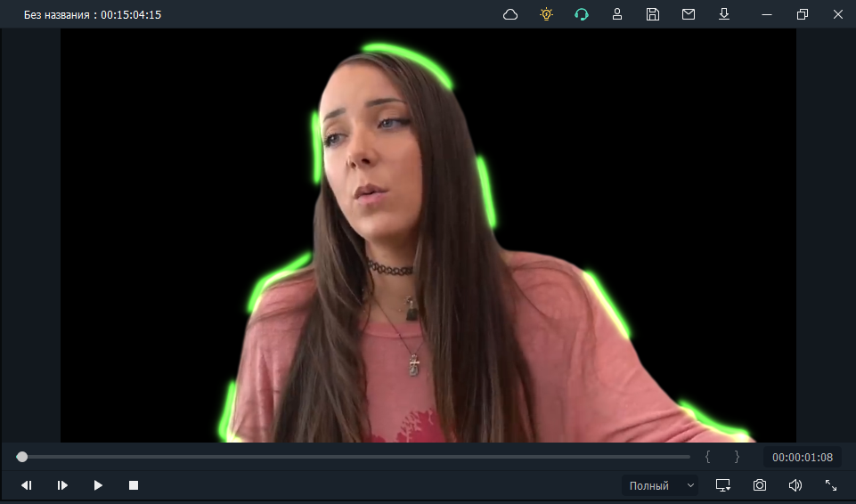
Task: Click the 00:00:01:08 timecode field
Action: [802, 457]
